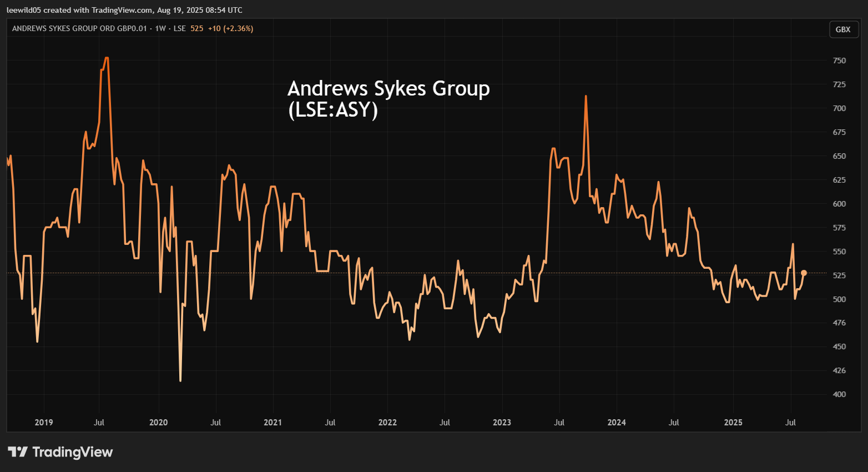Viewport: 868px width, 472px height.
Task: Click the 476 price axis label
Action: pos(839,323)
